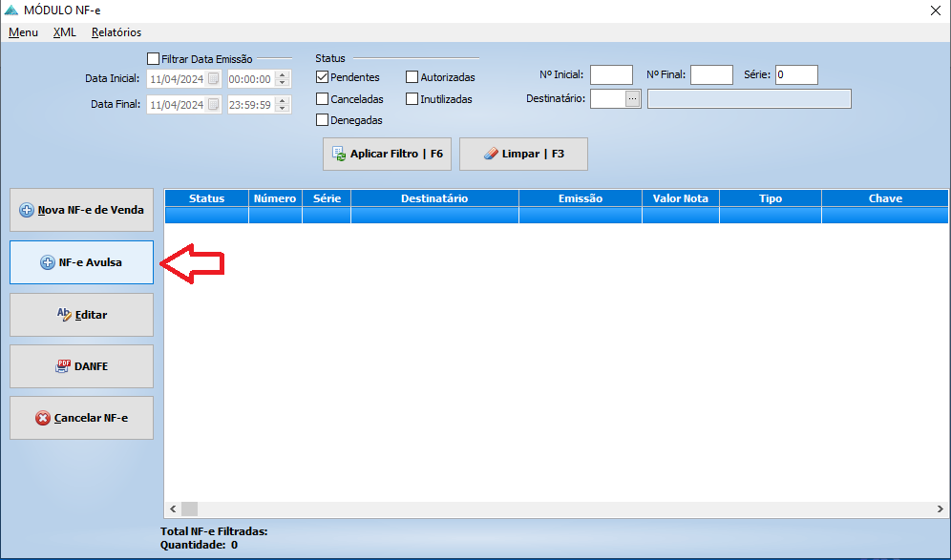Image resolution: width=951 pixels, height=560 pixels.
Task: Click the Editar button
Action: click(81, 315)
